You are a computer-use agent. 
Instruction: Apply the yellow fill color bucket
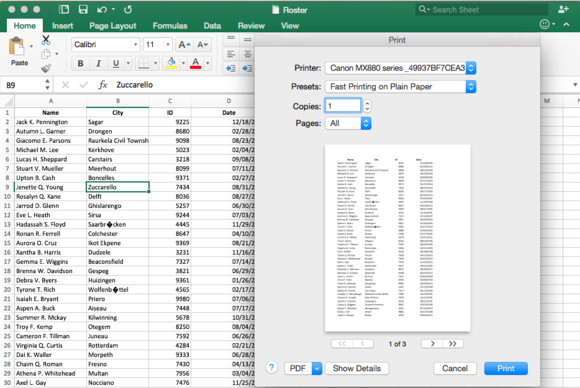171,63
